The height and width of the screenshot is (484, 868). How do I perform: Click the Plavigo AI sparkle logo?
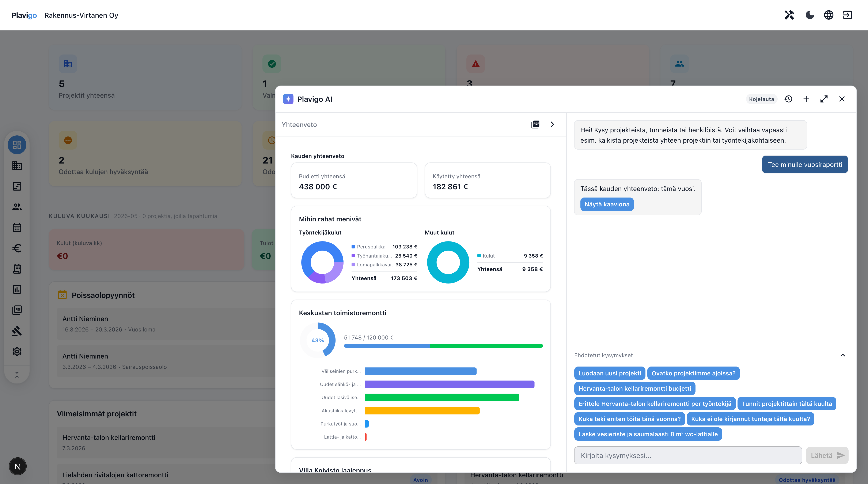[x=288, y=99]
